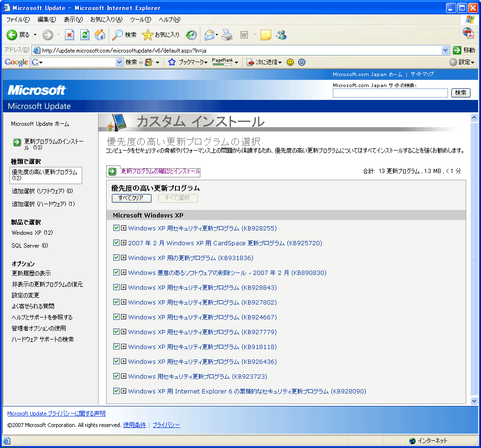481x448 pixels.
Task: Expand details for KB918118 update
Action: (x=124, y=346)
